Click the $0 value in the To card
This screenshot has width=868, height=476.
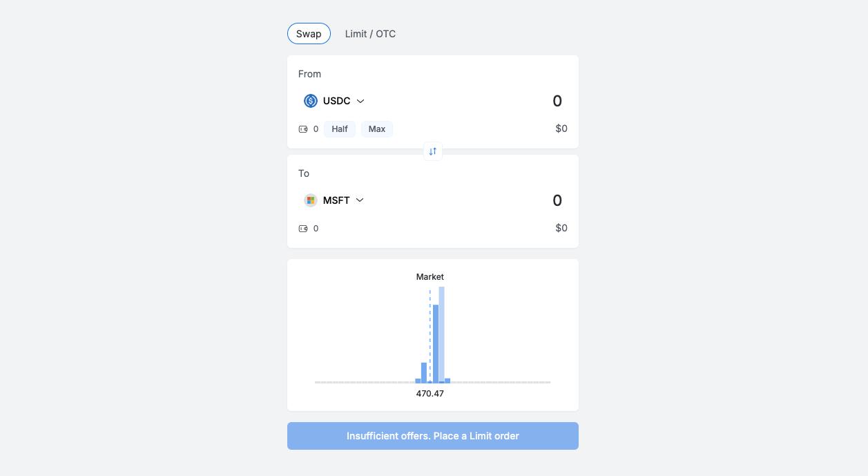(561, 228)
